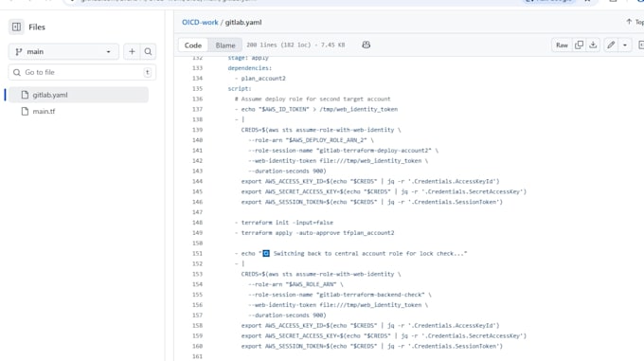Click line number 151
Viewport: 644px width, 361px height.
tap(198, 253)
